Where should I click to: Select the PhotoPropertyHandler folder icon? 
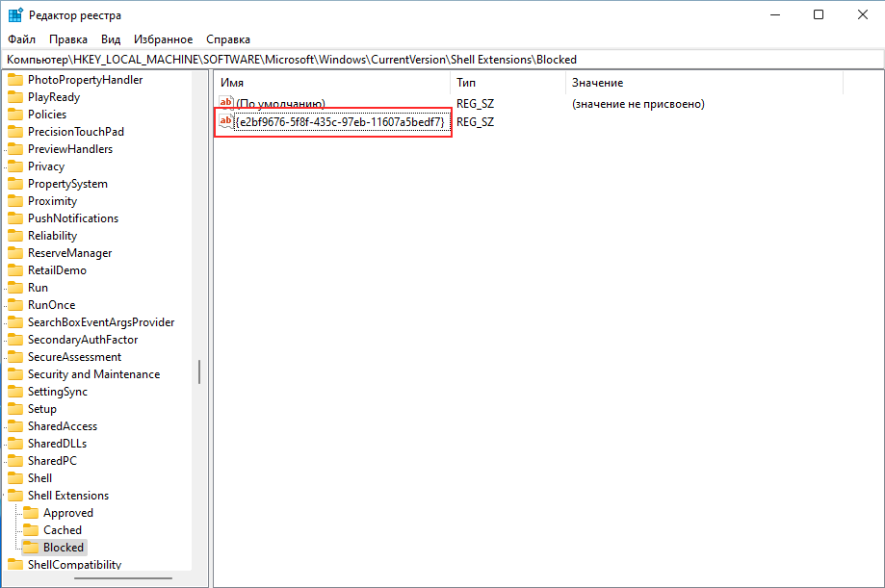[x=15, y=80]
